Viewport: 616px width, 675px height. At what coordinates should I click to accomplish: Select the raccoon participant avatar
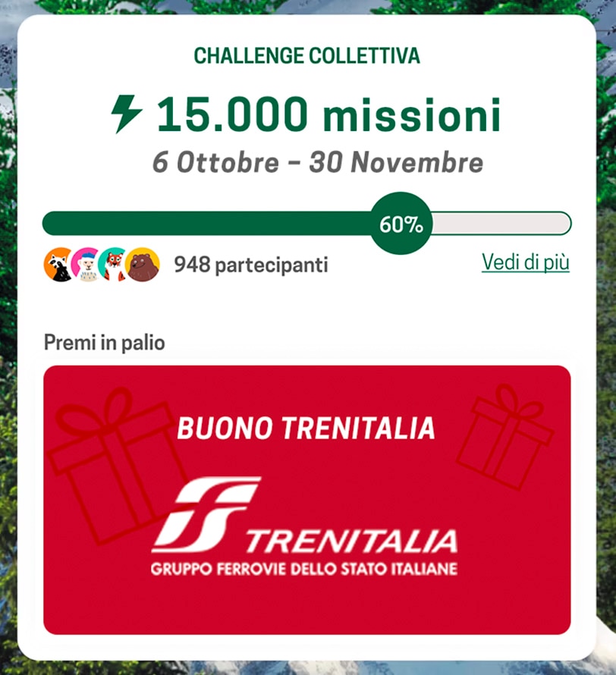[x=59, y=265]
